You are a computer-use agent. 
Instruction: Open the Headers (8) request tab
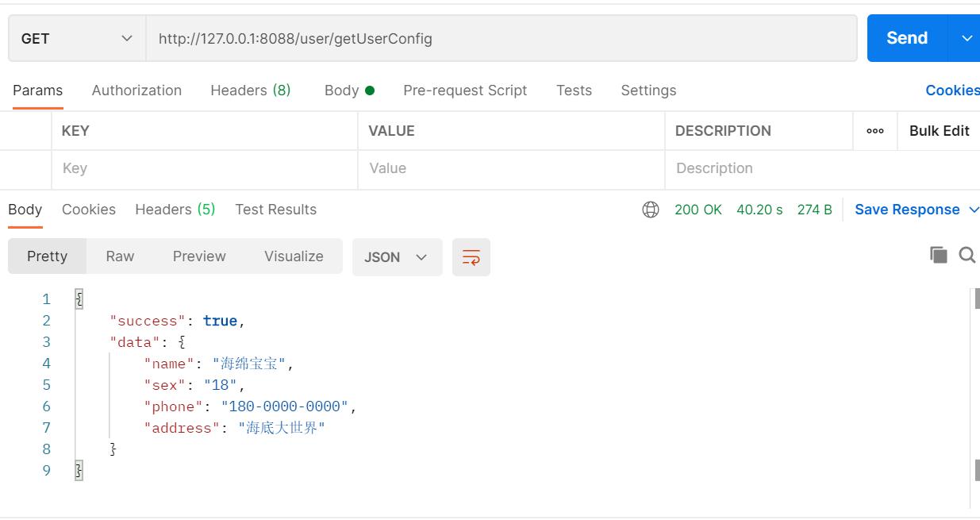250,90
